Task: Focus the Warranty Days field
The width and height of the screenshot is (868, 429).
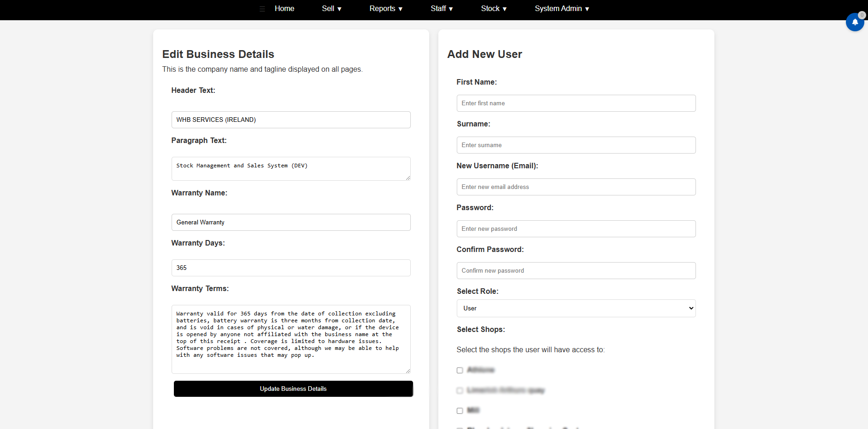Action: click(x=291, y=268)
